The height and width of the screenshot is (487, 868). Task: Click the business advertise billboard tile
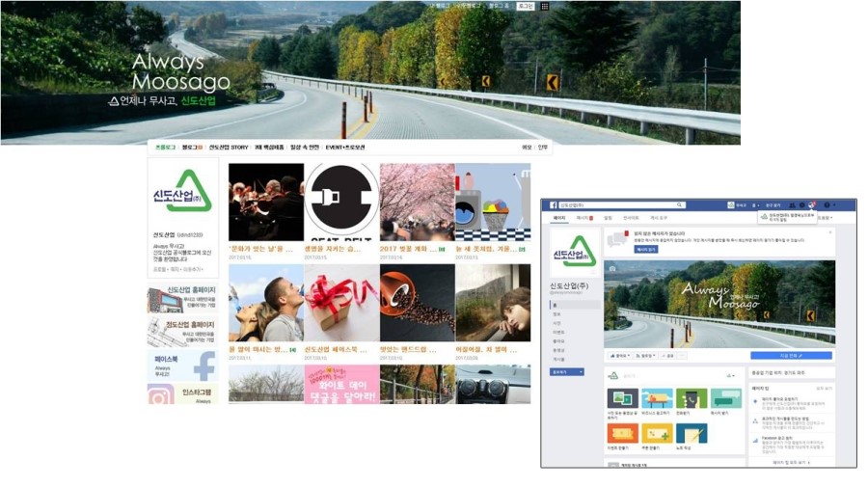(x=657, y=398)
